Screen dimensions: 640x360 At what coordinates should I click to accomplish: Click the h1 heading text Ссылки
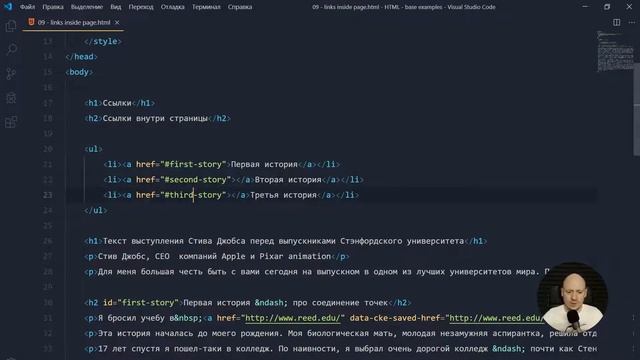pyautogui.click(x=117, y=103)
